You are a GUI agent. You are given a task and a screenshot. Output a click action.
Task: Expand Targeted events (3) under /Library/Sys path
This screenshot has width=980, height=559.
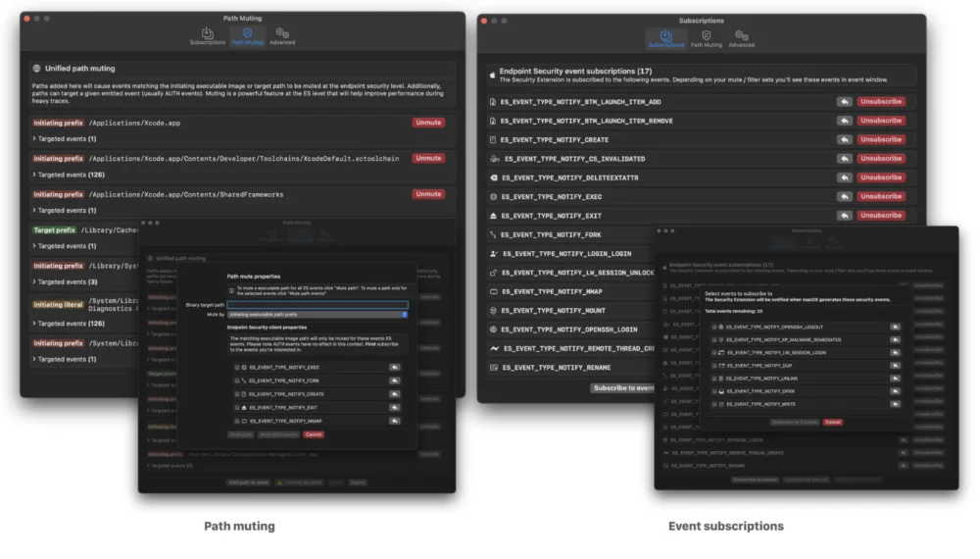point(65,282)
